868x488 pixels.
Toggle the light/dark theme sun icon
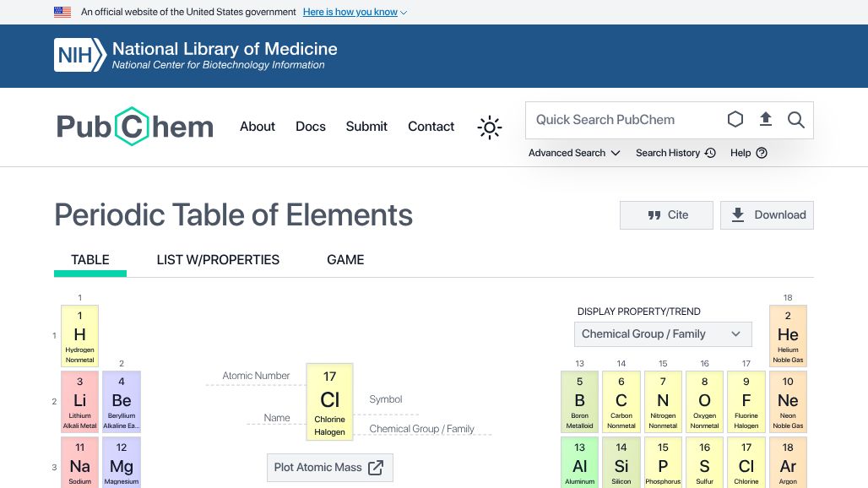point(490,127)
